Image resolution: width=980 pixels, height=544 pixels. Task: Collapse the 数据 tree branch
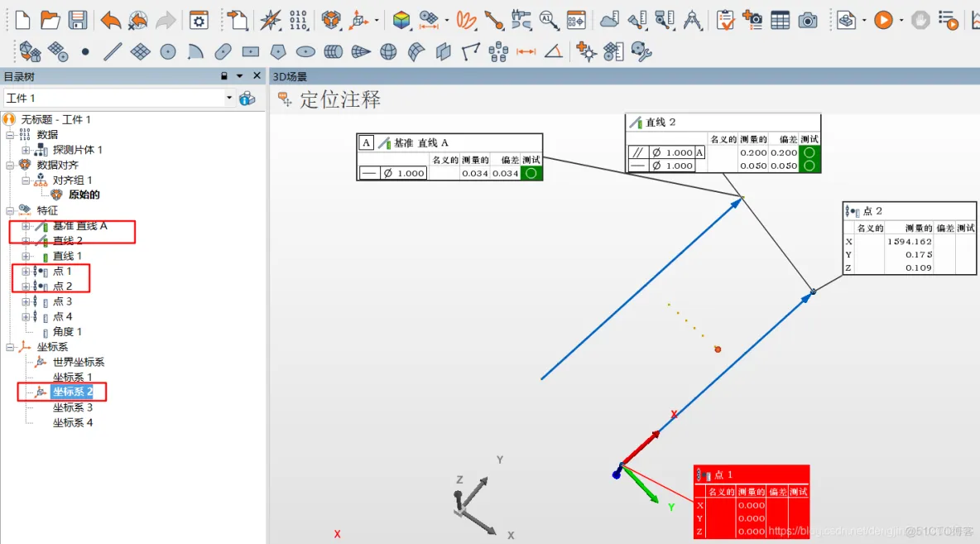(10, 135)
